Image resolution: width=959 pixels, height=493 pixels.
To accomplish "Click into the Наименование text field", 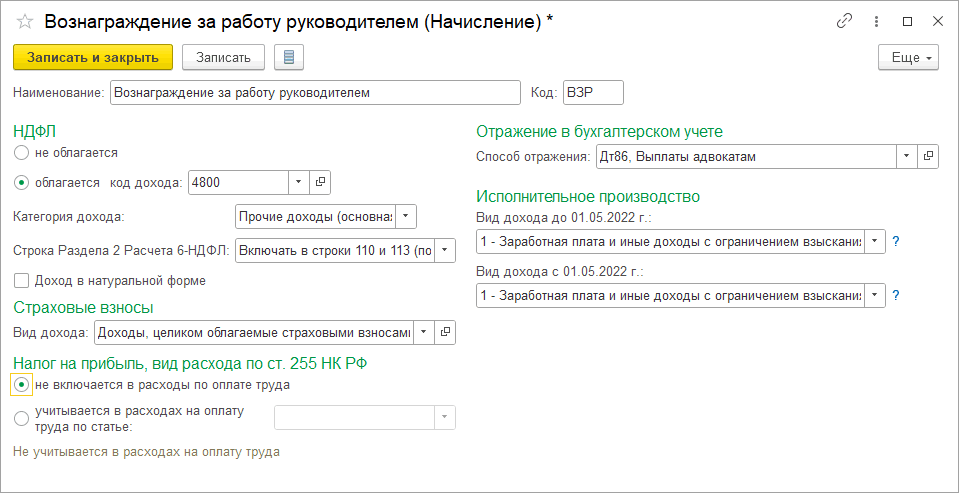I will pos(315,93).
